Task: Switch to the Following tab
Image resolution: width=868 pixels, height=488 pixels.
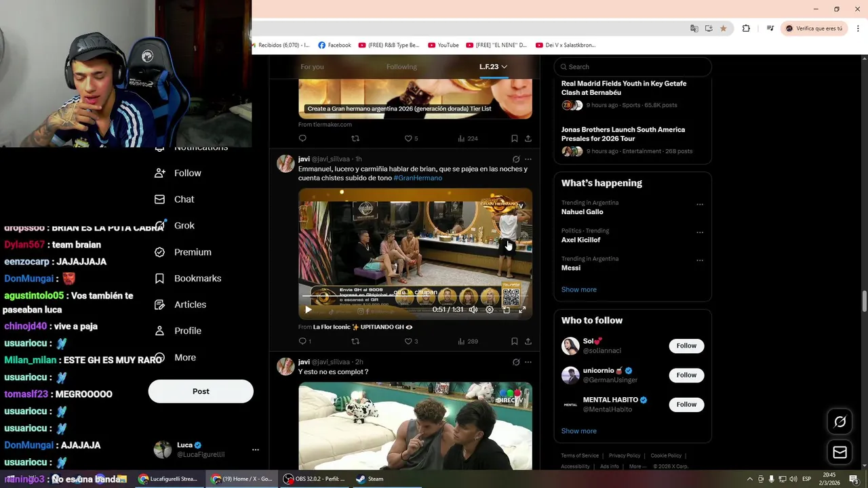Action: point(401,66)
